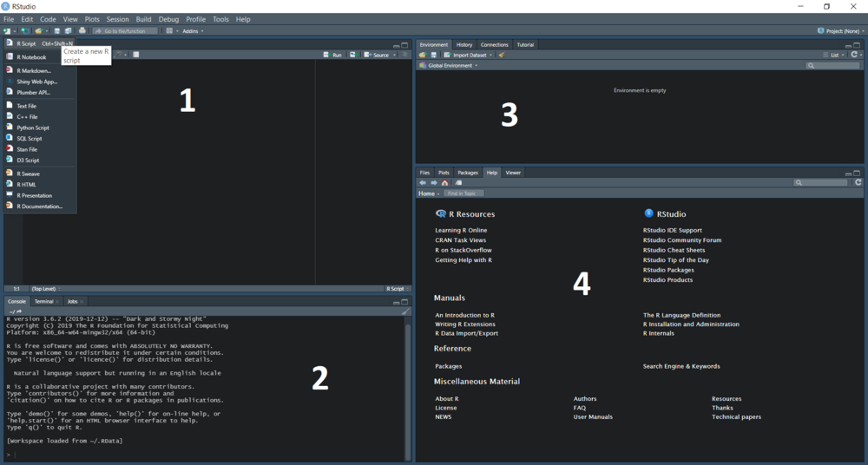Switch to the Packages tab
The width and height of the screenshot is (868, 465).
pyautogui.click(x=467, y=173)
